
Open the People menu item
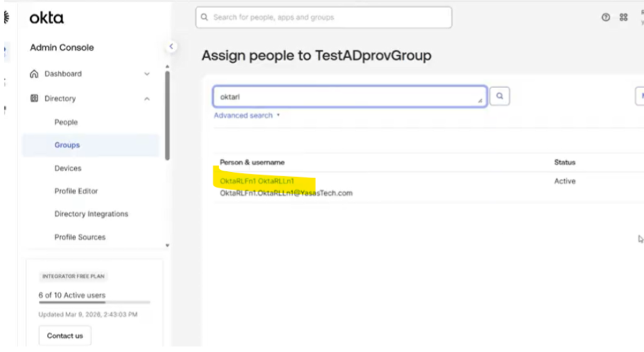66,122
